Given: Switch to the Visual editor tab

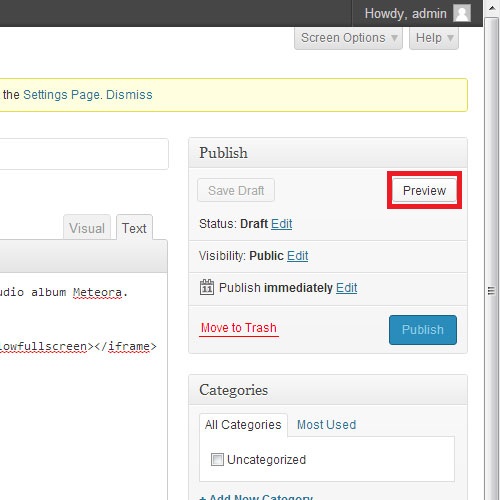Looking at the screenshot, I should 87,228.
